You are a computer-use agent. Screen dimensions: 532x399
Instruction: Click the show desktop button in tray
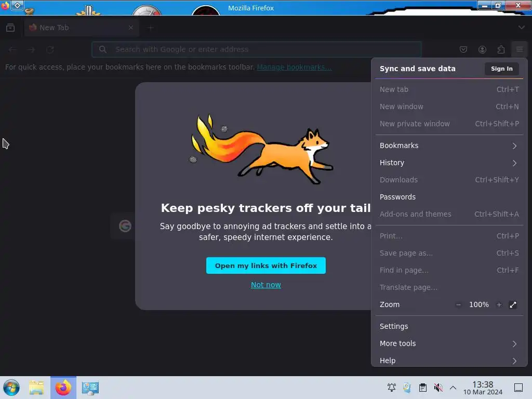pos(518,388)
